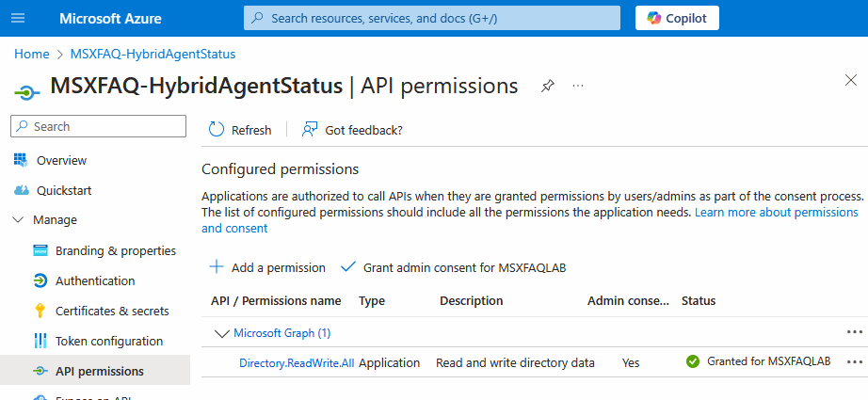Viewport: 868px width, 400px height.
Task: Click the Authentication arrow icon
Action: (x=40, y=280)
